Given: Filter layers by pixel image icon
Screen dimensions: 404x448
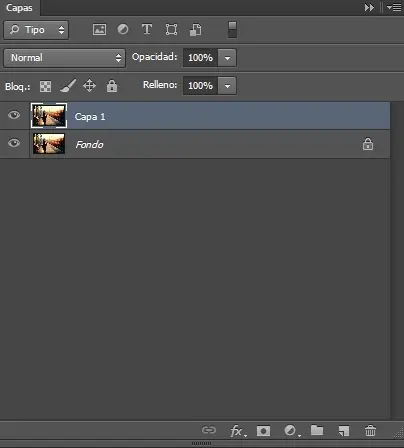Looking at the screenshot, I should [99, 30].
